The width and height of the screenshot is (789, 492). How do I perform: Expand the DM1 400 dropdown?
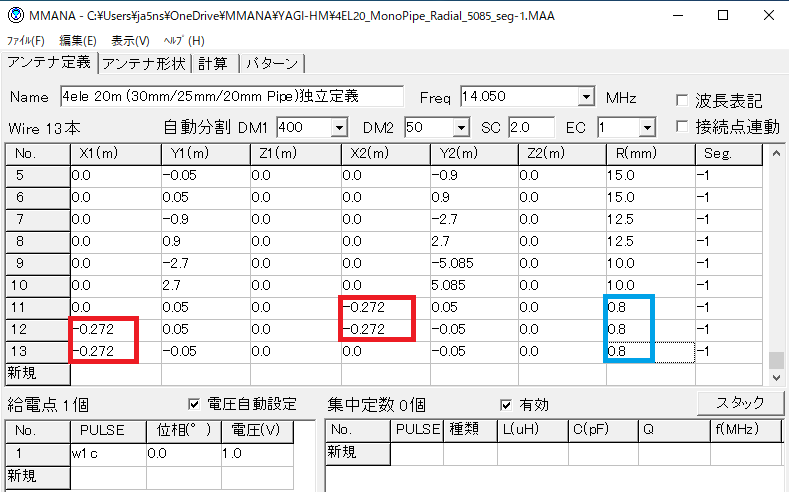pyautogui.click(x=338, y=128)
